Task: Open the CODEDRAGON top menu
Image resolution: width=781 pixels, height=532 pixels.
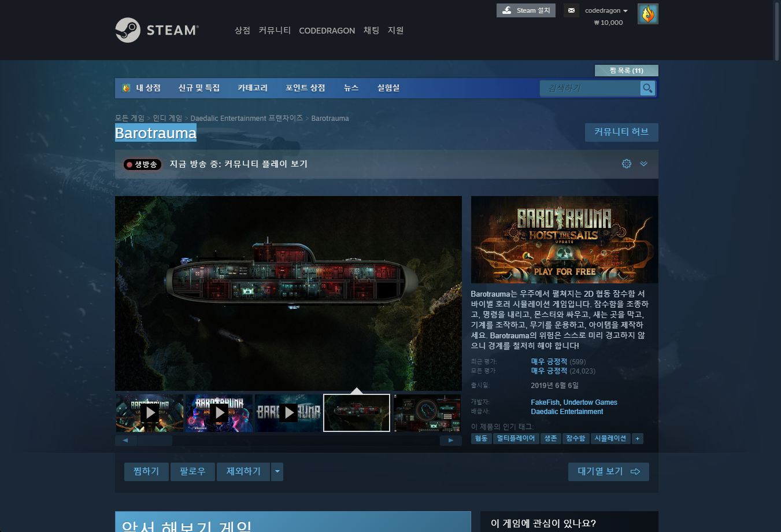Action: (327, 31)
